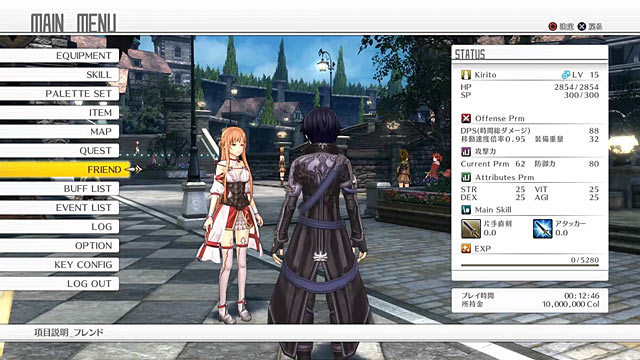Image resolution: width=640 pixels, height=360 pixels.
Task: Open the EQUIPMENT menu entry
Action: pos(60,56)
